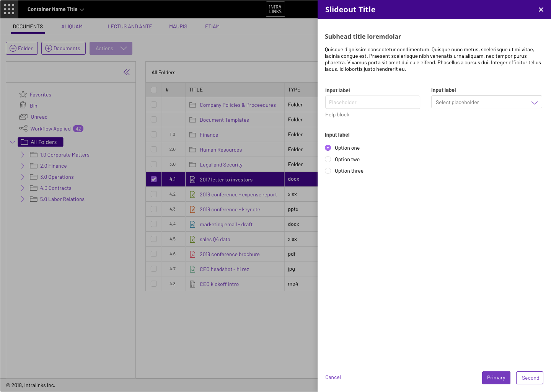Viewport: 551px width, 392px height.
Task: Click the Bin trash icon
Action: pos(23,105)
